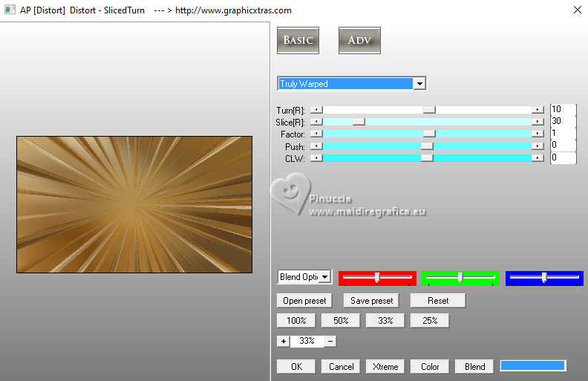This screenshot has height=381, width=588.
Task: Click the Xtreme button
Action: tap(385, 367)
